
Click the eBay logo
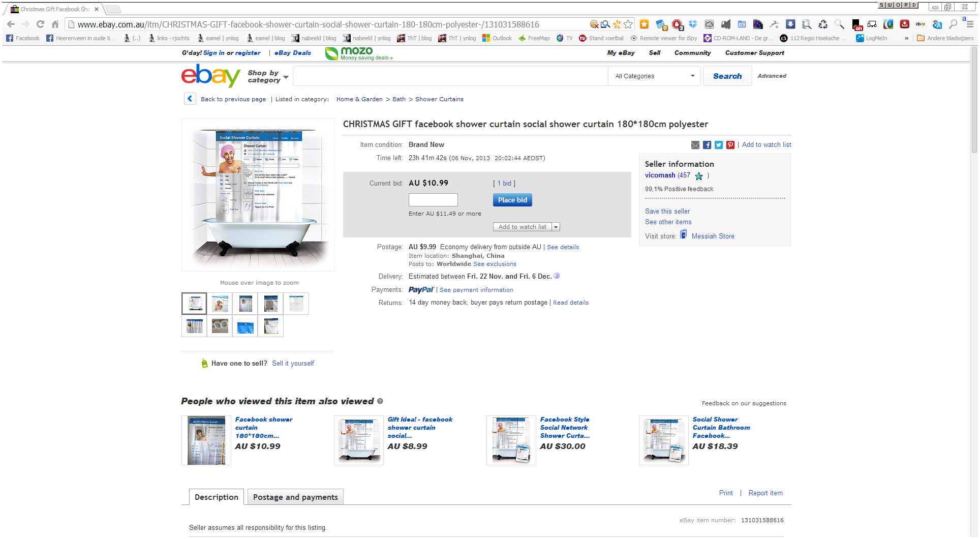[x=211, y=76]
